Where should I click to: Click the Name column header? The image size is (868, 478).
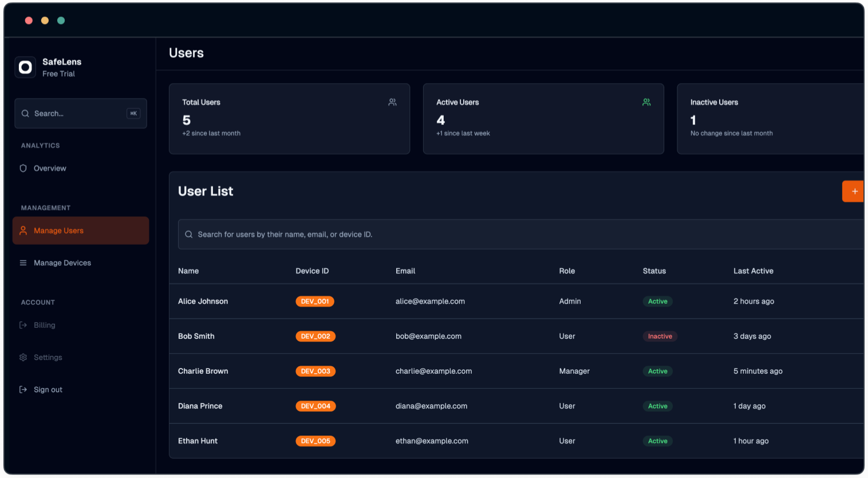click(188, 271)
